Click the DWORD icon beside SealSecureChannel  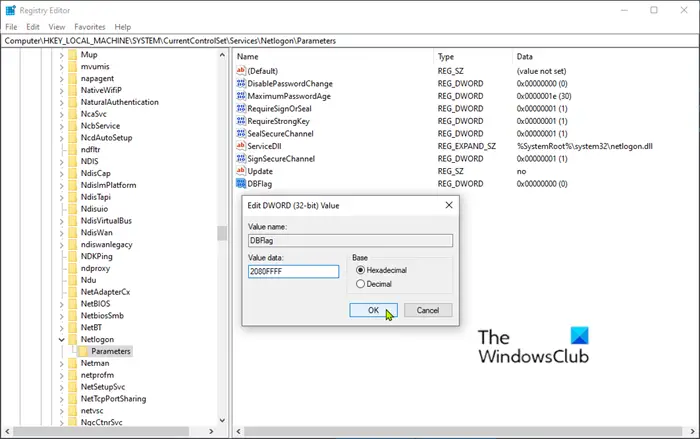tap(241, 134)
